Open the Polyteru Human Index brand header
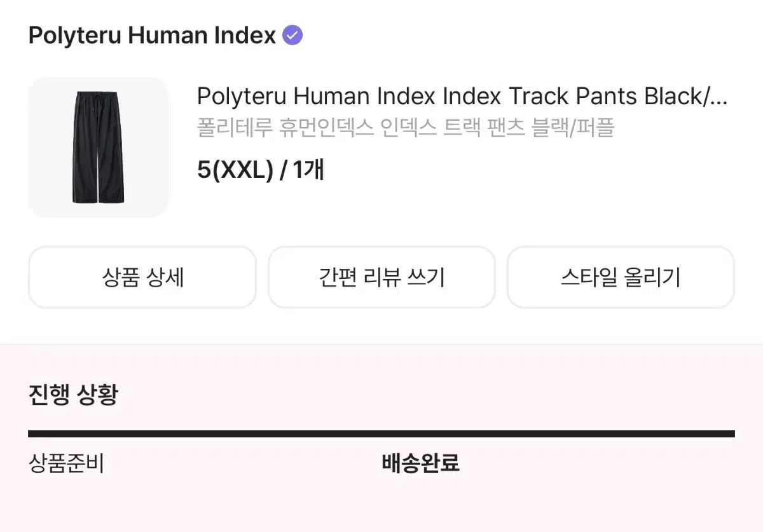Screen dimensions: 763x532 [x=152, y=36]
